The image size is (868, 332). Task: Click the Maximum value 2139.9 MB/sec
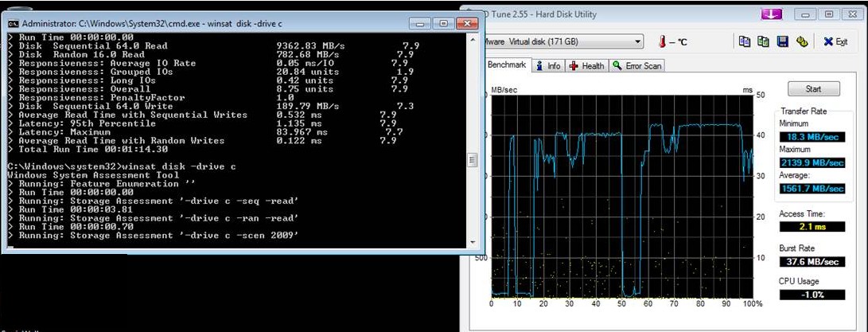pos(812,163)
